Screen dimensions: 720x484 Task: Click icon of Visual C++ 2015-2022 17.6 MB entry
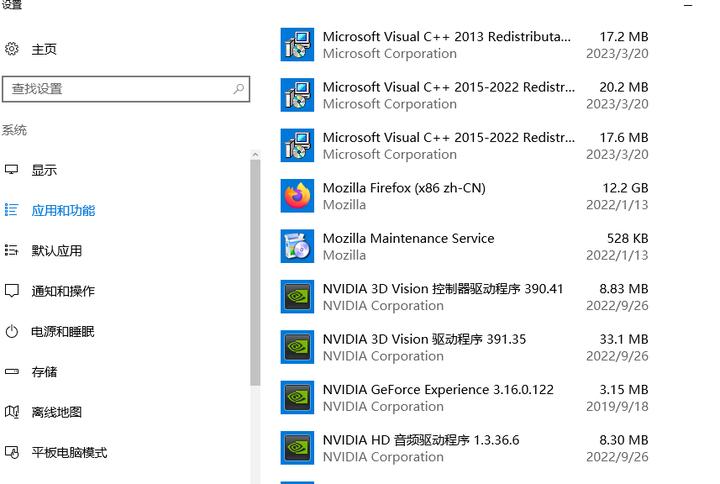click(297, 146)
